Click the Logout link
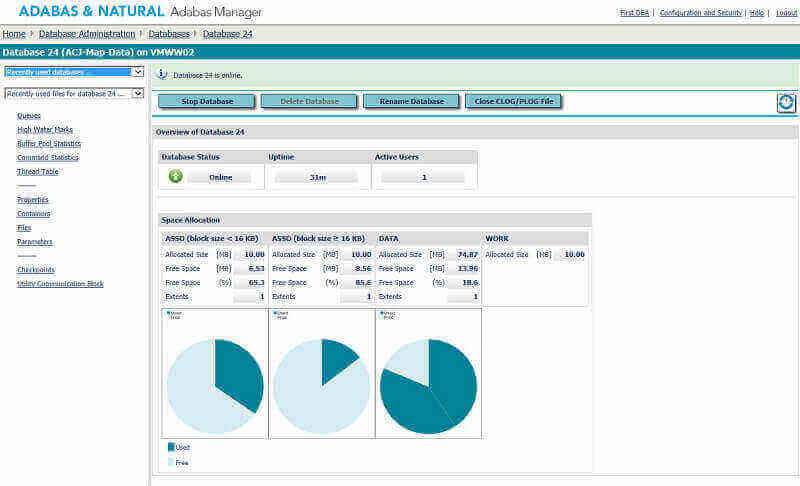800x486 pixels. 786,13
